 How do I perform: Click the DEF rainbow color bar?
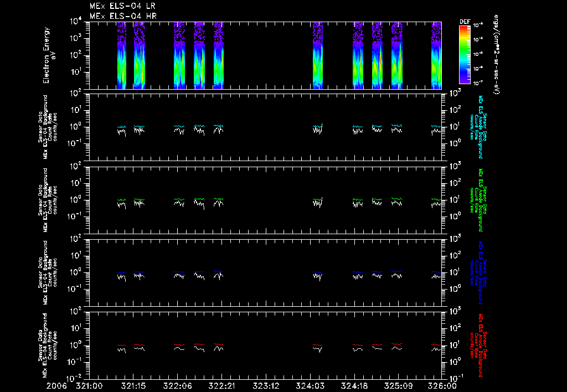click(465, 55)
